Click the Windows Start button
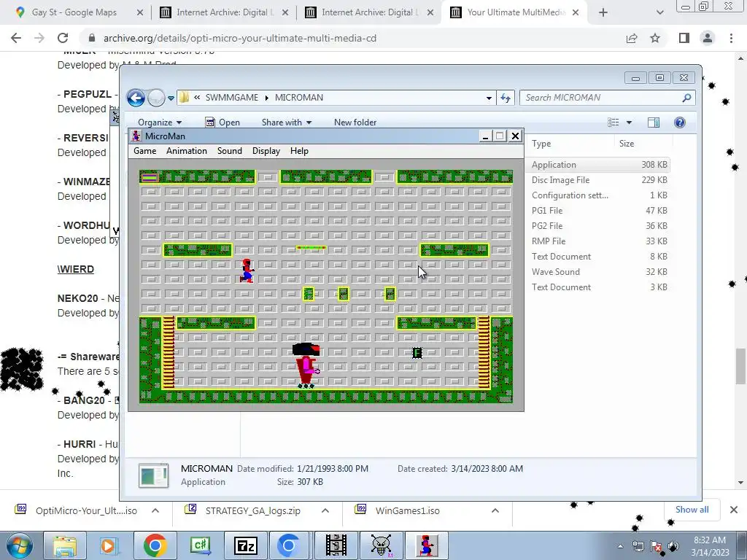This screenshot has width=747, height=560. point(19,545)
